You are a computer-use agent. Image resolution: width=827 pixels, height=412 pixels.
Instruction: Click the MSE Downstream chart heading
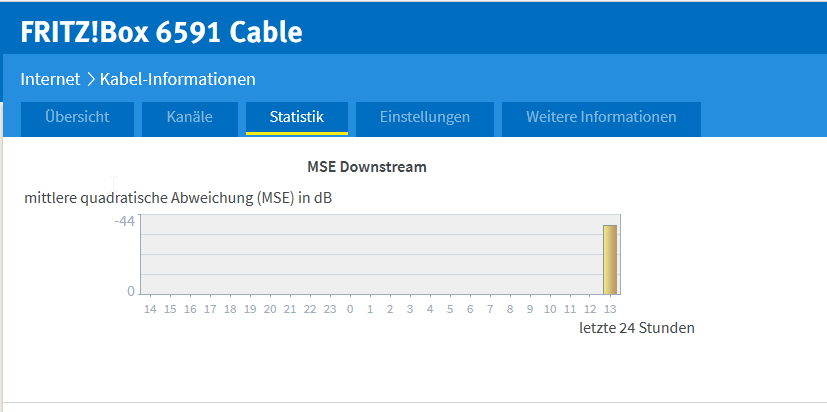[x=367, y=167]
